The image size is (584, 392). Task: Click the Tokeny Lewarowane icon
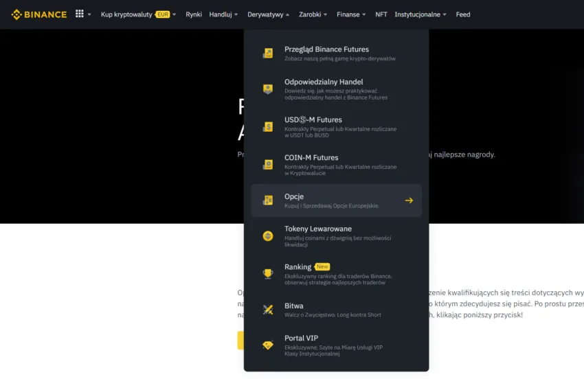click(268, 236)
